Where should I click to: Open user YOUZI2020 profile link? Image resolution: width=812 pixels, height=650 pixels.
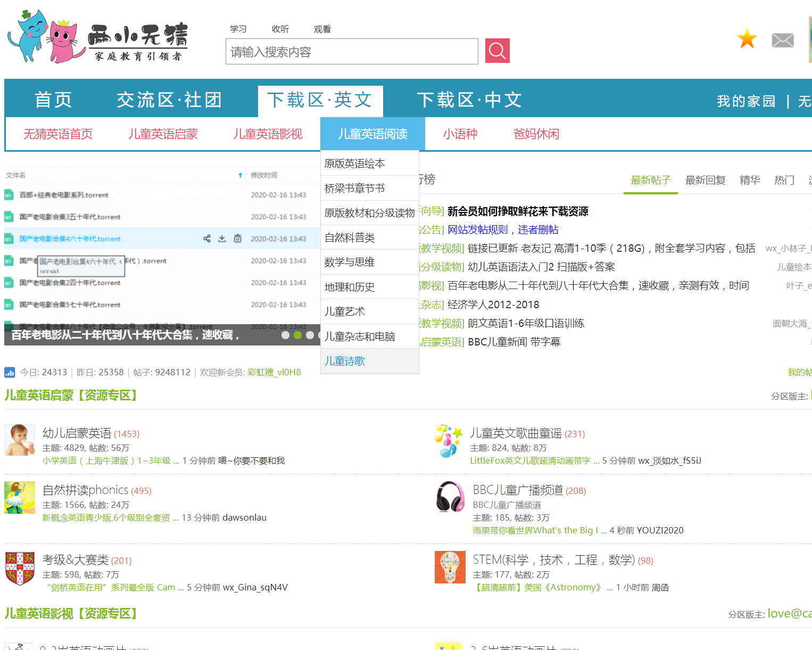[660, 530]
